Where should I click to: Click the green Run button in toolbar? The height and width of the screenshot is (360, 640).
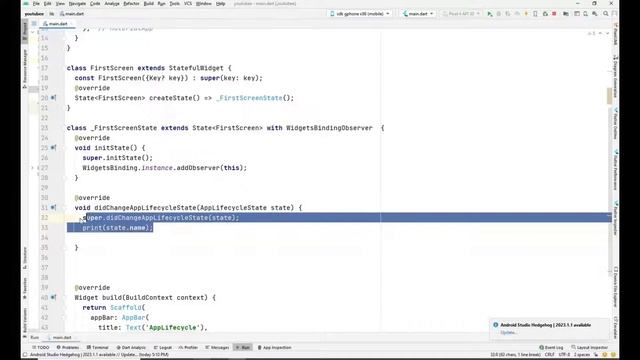pyautogui.click(x=489, y=13)
